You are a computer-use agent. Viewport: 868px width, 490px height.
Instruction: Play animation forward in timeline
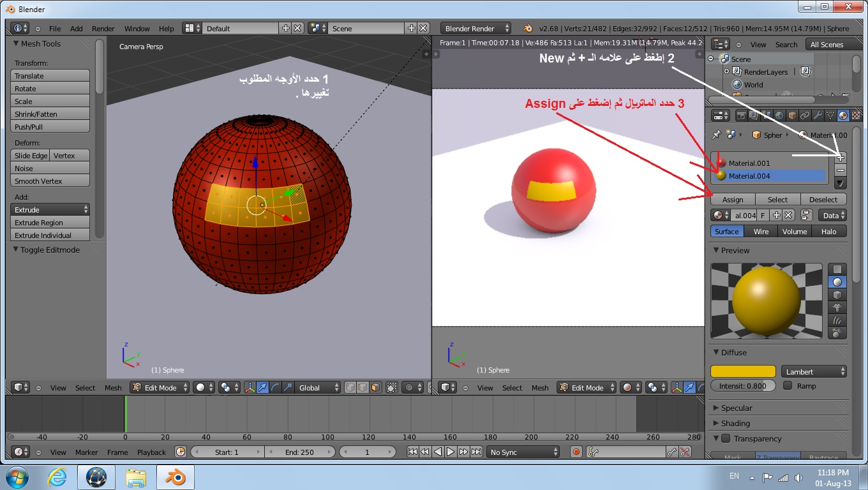tap(451, 452)
